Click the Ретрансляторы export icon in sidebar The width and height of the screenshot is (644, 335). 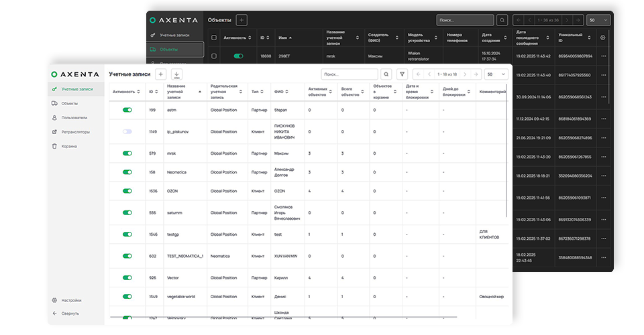tap(54, 132)
